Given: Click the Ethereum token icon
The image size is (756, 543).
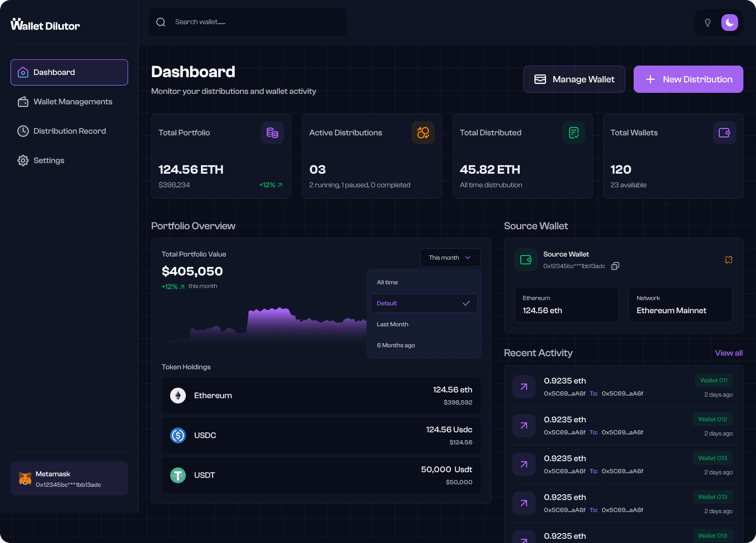Looking at the screenshot, I should point(178,396).
